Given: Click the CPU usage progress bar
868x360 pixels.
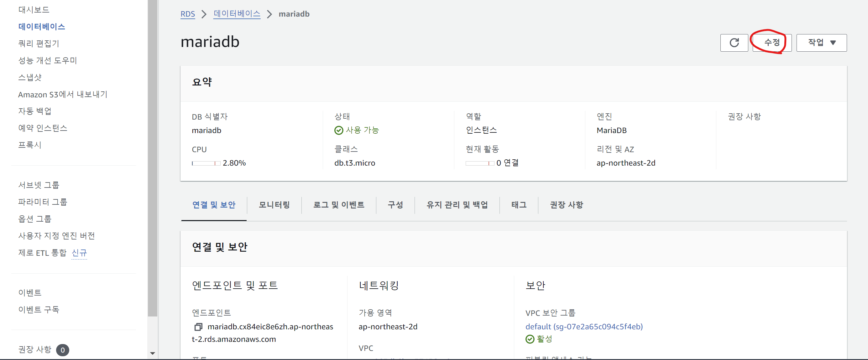Looking at the screenshot, I should (206, 163).
